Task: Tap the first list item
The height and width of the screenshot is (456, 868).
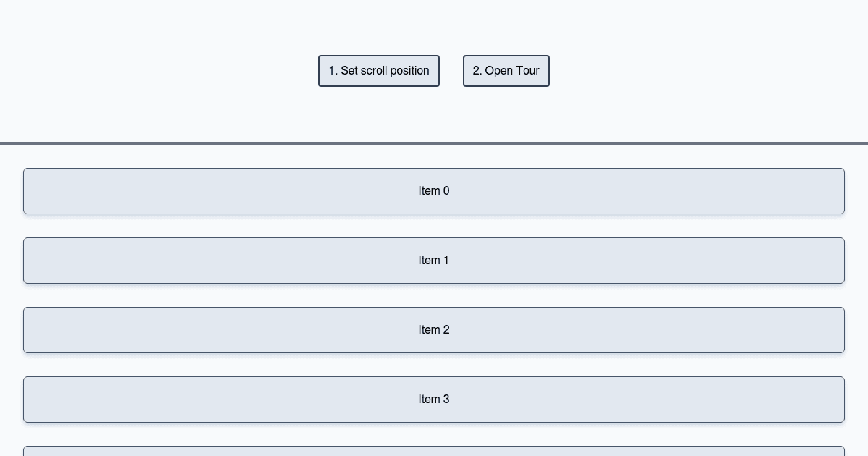Action: 434,191
